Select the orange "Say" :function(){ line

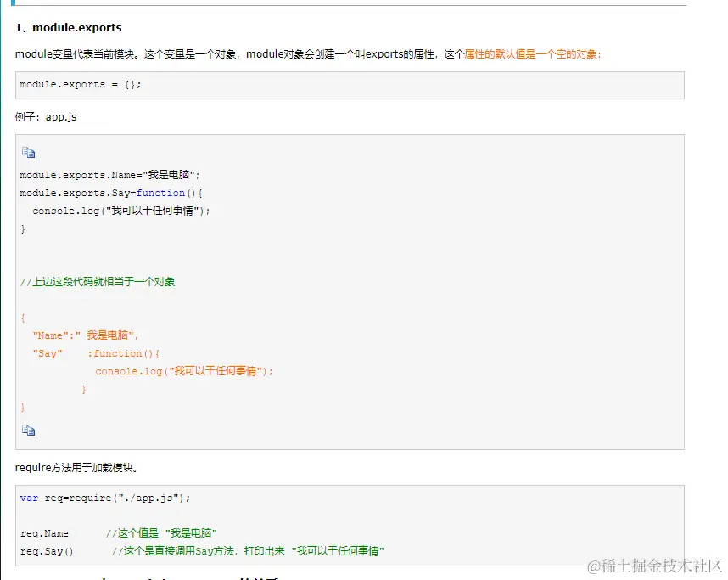[96, 353]
